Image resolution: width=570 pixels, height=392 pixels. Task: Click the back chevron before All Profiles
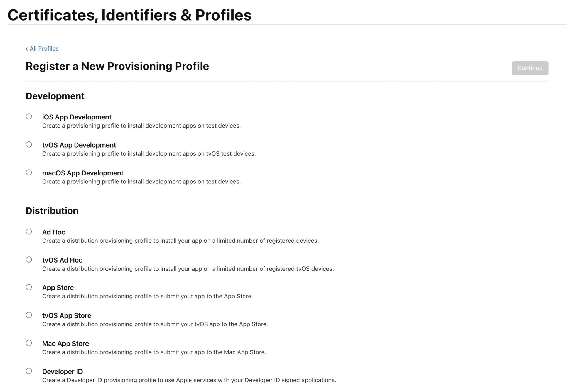pyautogui.click(x=26, y=48)
